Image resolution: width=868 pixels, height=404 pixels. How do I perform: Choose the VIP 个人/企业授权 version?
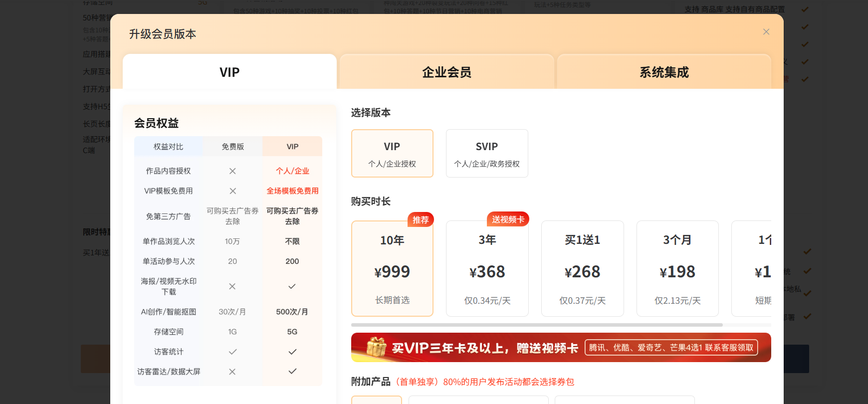coord(392,154)
